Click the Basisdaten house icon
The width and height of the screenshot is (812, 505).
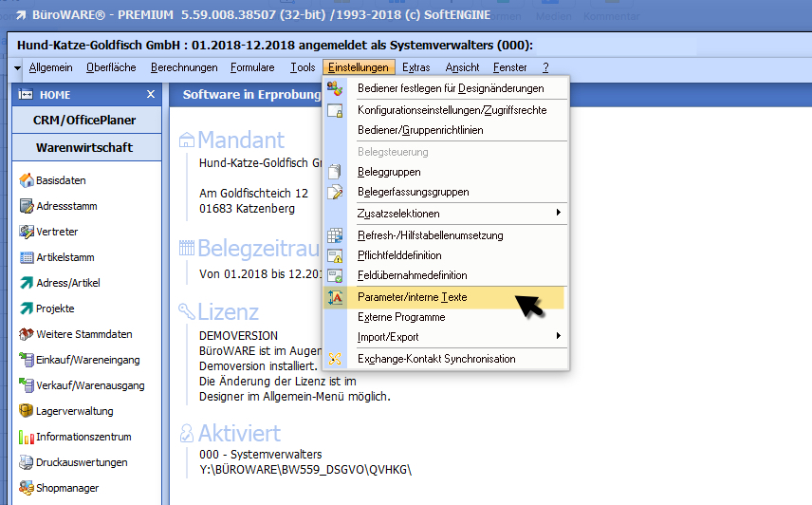(26, 180)
